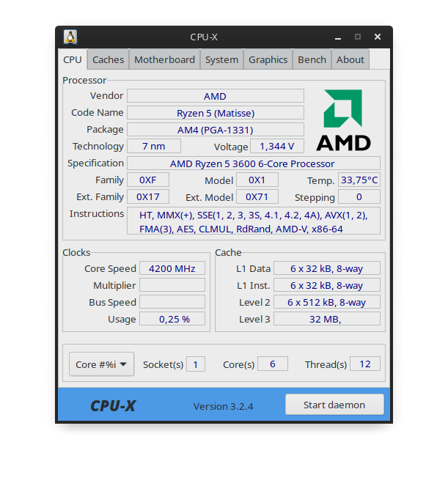Select the CPU tab
Viewport: 448px width, 486px height.
pos(73,59)
